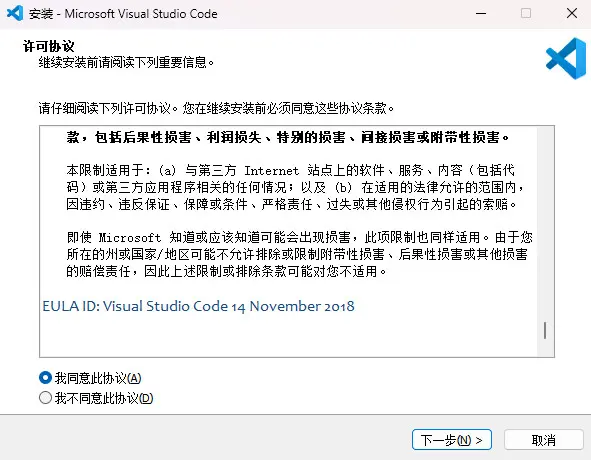Continue with the 下一步(N) > button

[x=452, y=440]
